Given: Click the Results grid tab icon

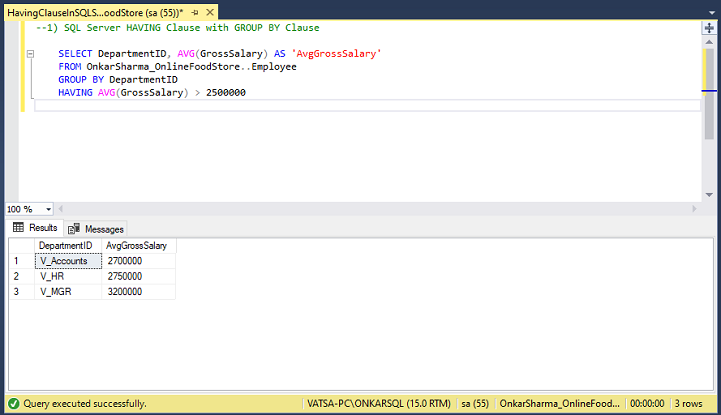Looking at the screenshot, I should 18,227.
